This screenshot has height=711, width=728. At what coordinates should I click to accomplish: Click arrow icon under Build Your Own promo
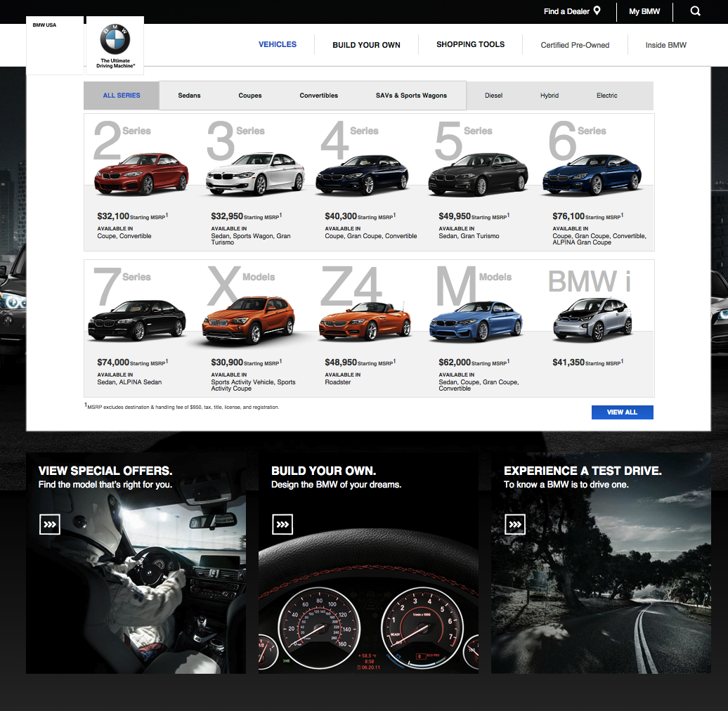282,524
